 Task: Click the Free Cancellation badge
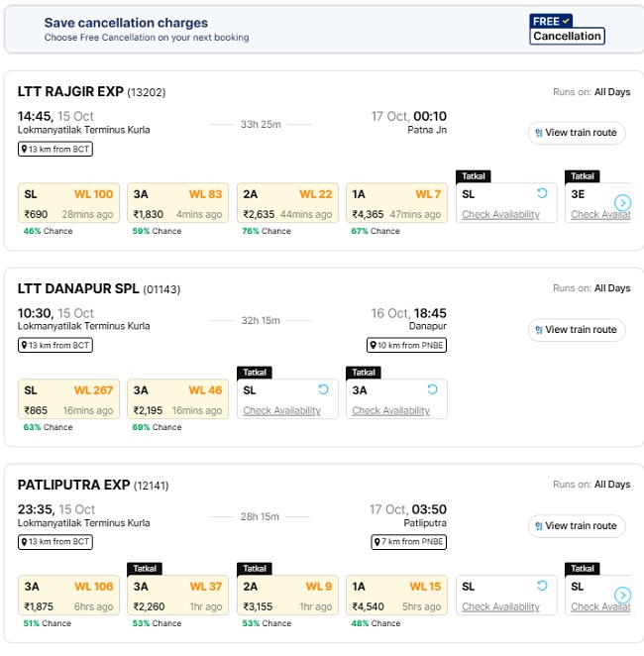coord(567,29)
